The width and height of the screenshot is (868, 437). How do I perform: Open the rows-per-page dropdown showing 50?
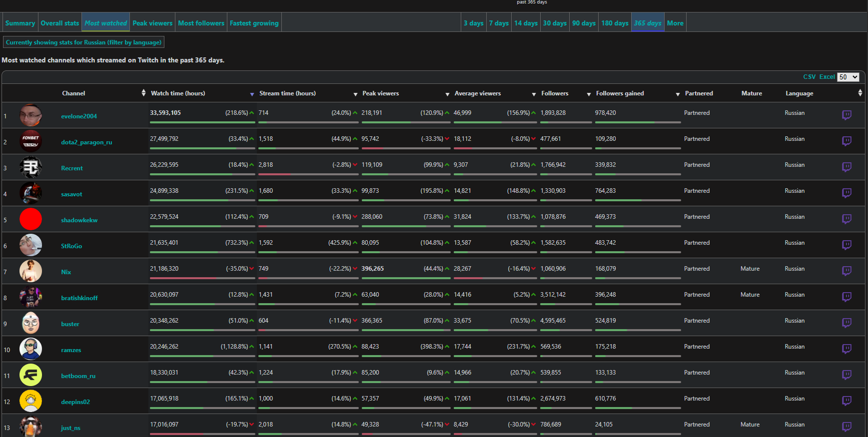click(x=848, y=77)
